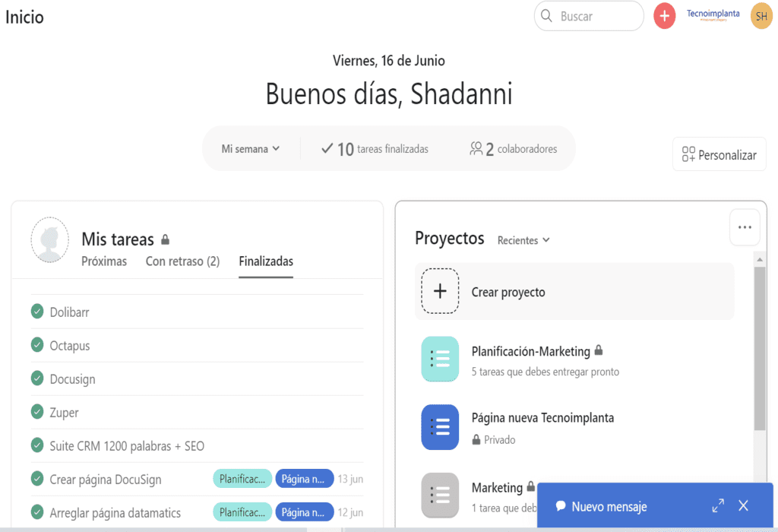Open the Dolibarr task

tap(69, 312)
